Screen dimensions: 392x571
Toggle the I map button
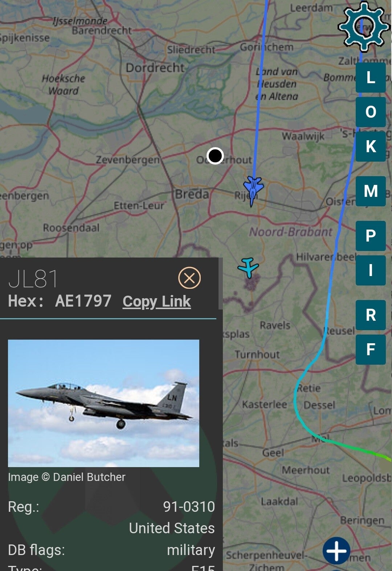[371, 270]
